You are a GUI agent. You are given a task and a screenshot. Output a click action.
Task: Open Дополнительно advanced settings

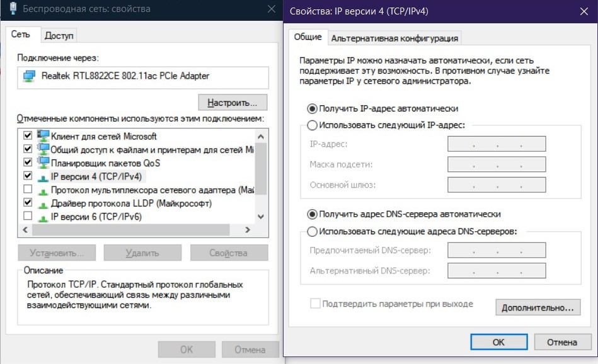click(538, 307)
